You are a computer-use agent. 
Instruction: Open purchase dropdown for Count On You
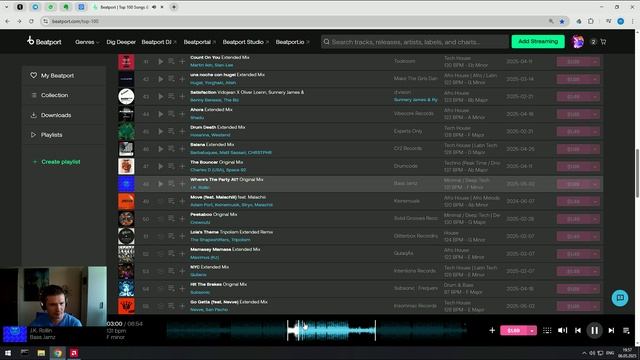coord(595,62)
